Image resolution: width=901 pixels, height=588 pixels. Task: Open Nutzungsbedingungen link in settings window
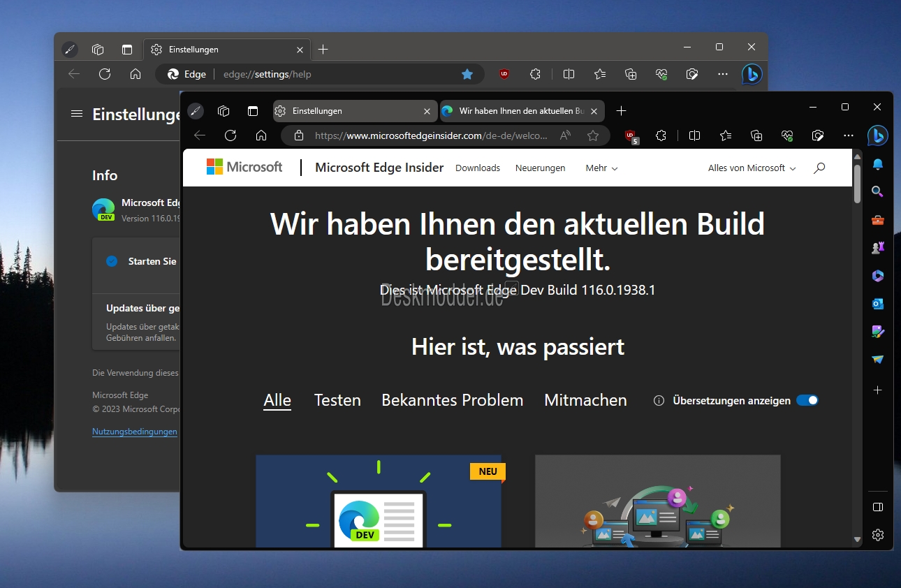point(135,432)
